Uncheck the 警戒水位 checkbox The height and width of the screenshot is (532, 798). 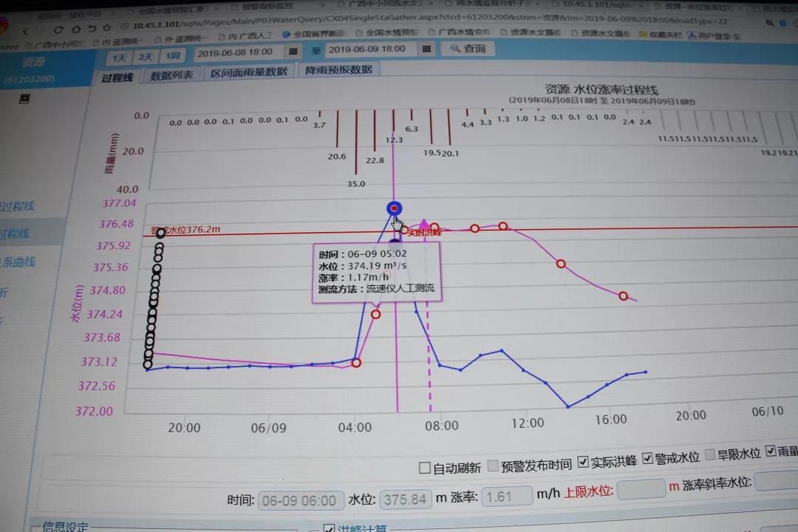(x=647, y=458)
